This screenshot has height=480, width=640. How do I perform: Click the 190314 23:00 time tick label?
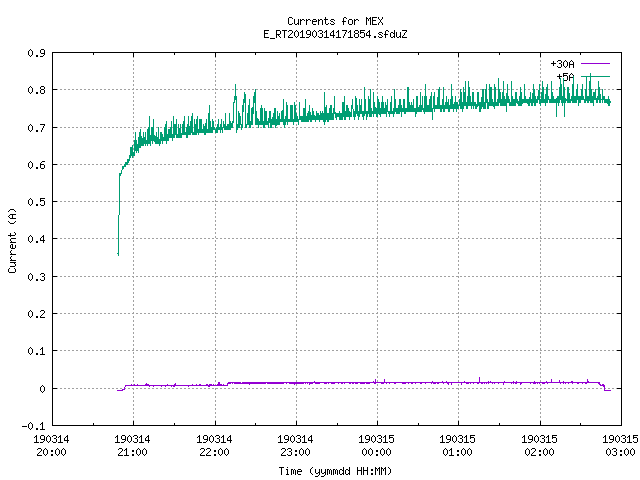click(295, 446)
